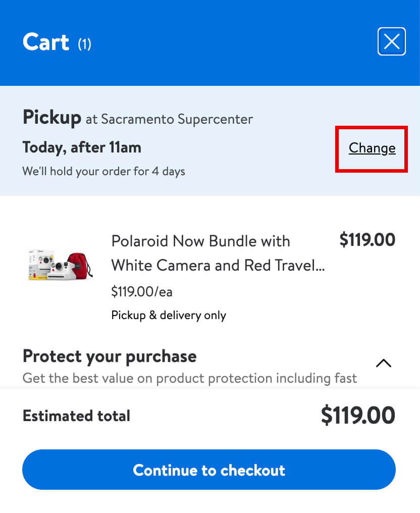Click the large $119.00 estimated total amount
Viewport: 420px width, 513px height.
(357, 416)
